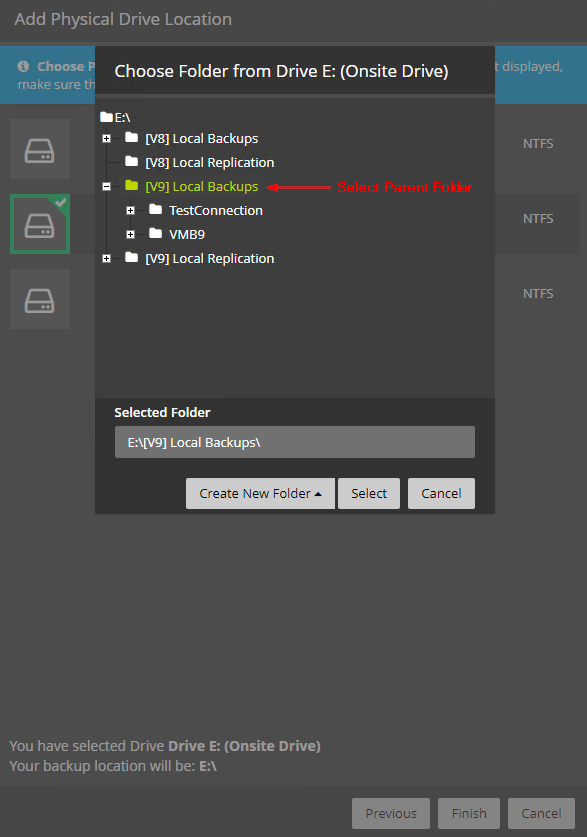The height and width of the screenshot is (837, 587).
Task: Open the Create New Folder dropdown
Action: coord(260,493)
